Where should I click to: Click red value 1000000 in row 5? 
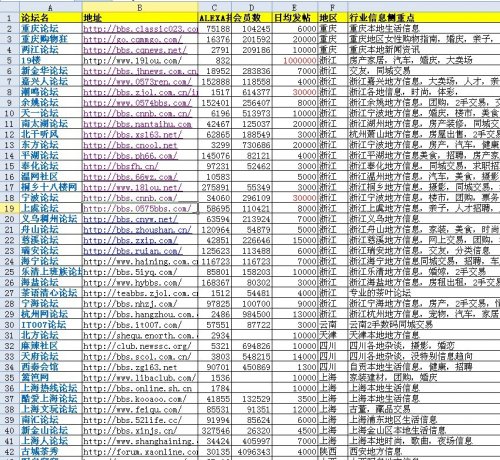299,61
